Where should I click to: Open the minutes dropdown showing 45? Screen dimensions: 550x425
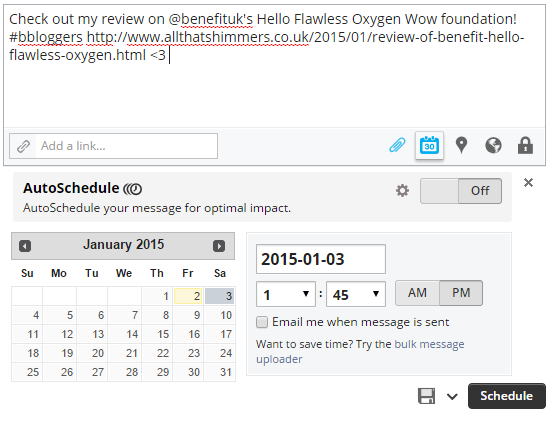(x=356, y=294)
